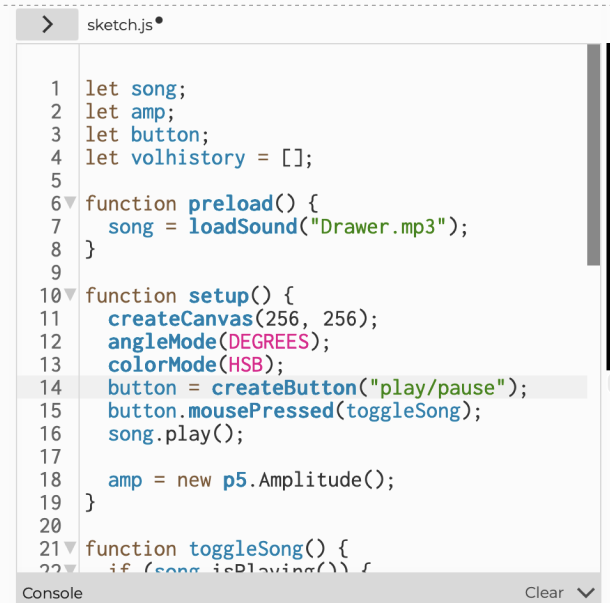Collapse the toggleSong function at line 21

tap(70, 549)
